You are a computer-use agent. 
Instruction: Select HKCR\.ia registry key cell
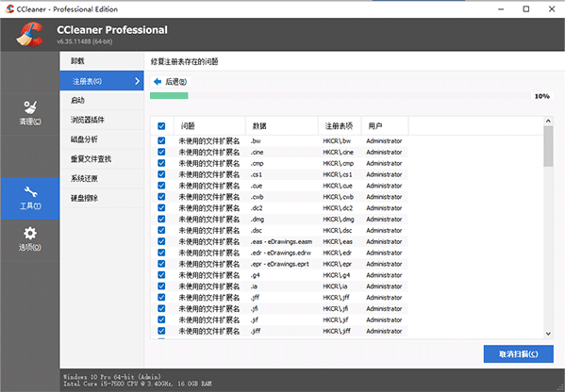coord(336,286)
